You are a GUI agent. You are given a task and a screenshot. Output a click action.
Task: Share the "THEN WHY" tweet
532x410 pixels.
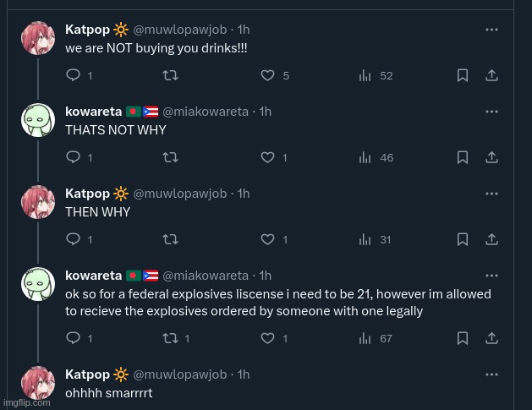tap(491, 239)
